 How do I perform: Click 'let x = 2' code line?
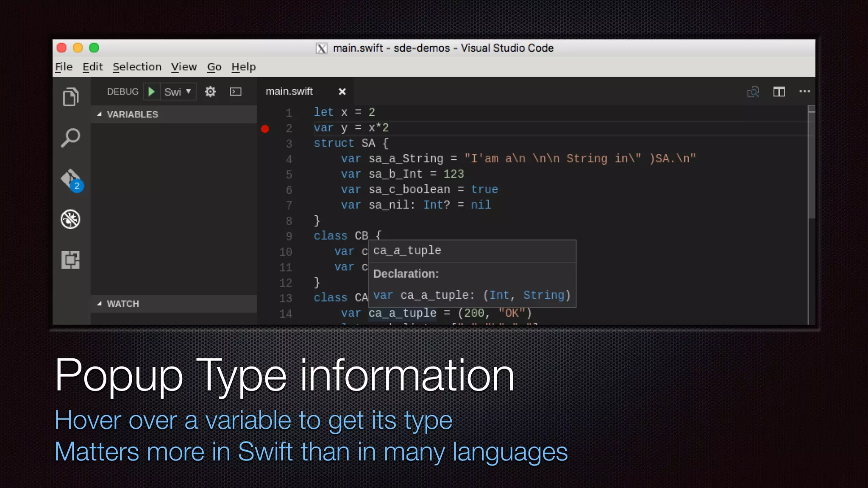pos(345,112)
